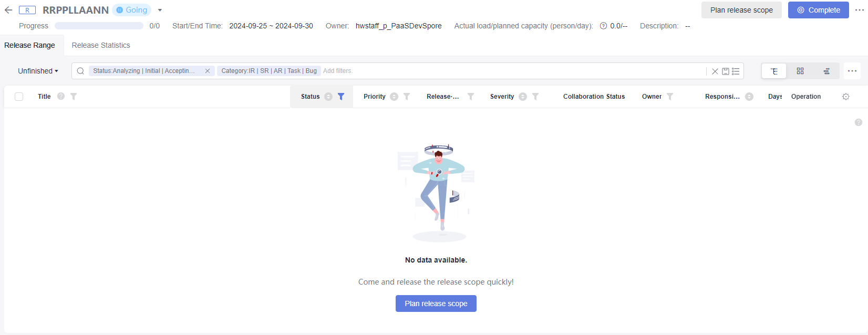Switch to tree list view

(774, 71)
